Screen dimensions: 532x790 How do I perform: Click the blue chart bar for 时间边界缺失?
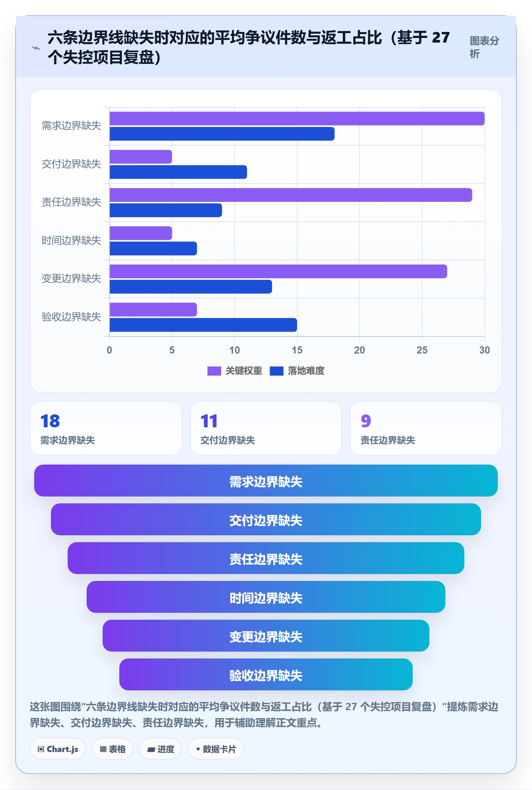[x=153, y=249]
